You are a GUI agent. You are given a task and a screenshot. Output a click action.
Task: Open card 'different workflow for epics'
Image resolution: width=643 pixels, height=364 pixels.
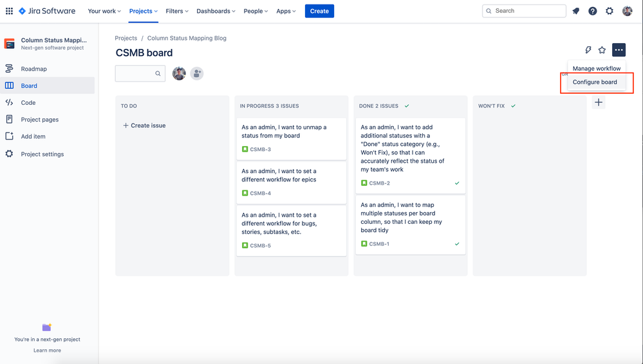(x=292, y=183)
